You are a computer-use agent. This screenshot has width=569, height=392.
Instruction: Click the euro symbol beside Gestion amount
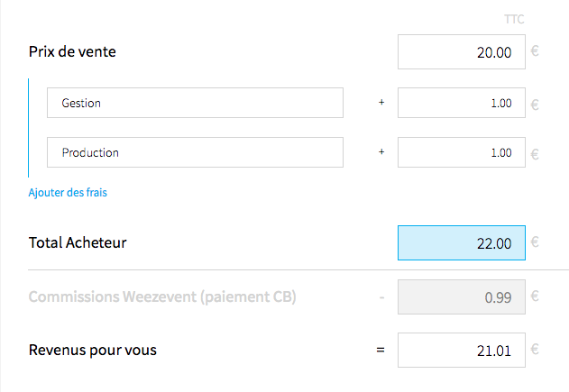click(x=535, y=104)
